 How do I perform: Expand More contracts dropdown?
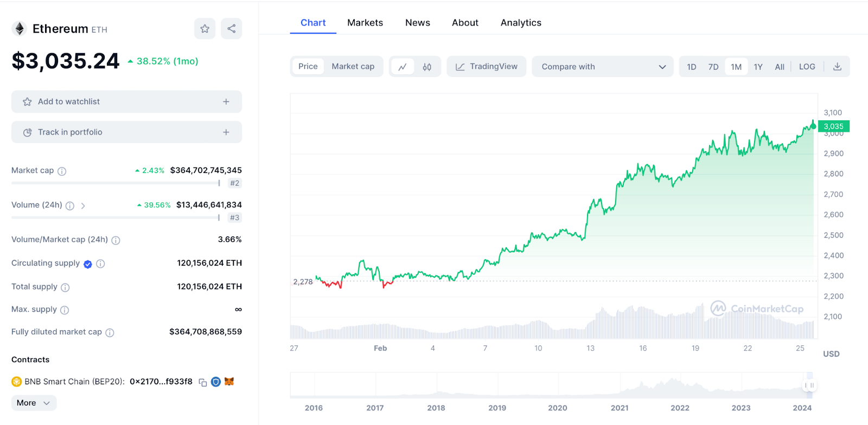pos(34,403)
